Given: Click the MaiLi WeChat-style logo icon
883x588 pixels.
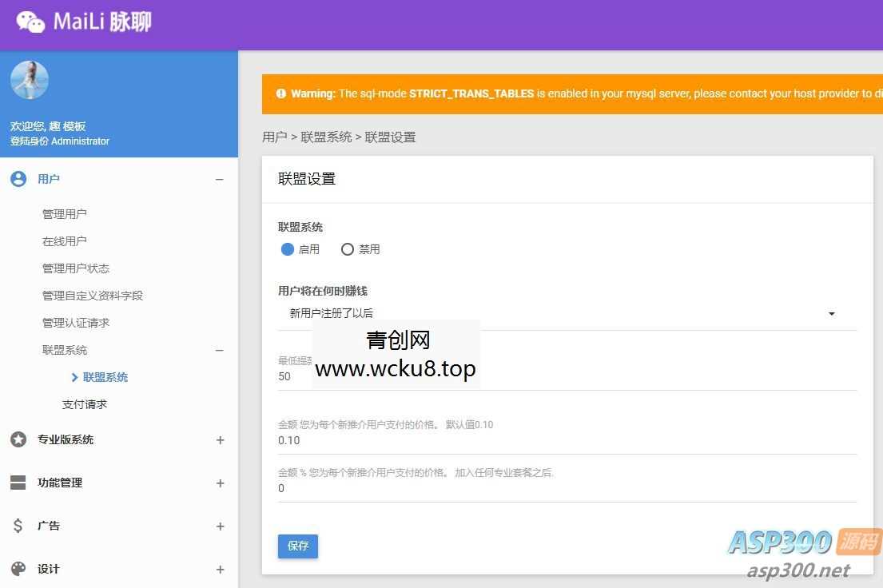Looking at the screenshot, I should pos(30,23).
